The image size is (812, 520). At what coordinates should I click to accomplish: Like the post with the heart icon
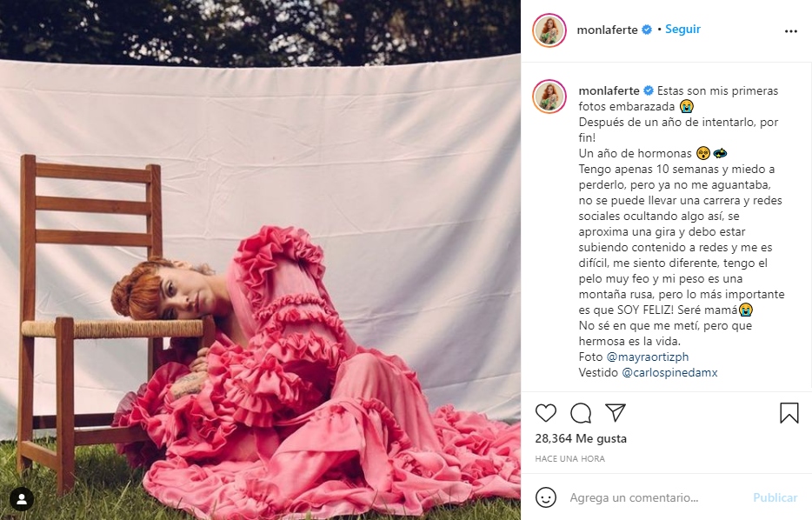click(x=546, y=413)
